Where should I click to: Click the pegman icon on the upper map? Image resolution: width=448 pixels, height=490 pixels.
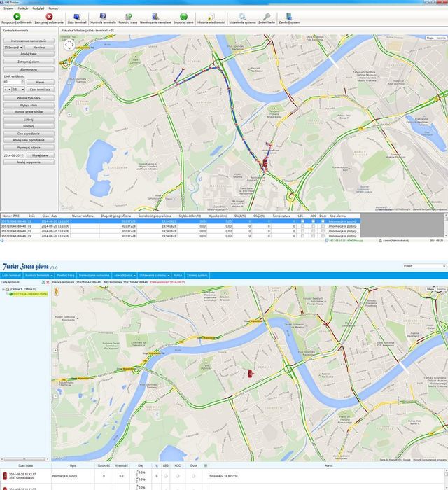click(69, 61)
